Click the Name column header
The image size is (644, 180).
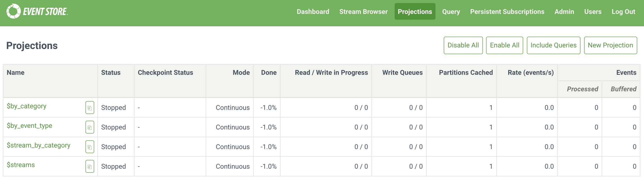(16, 72)
